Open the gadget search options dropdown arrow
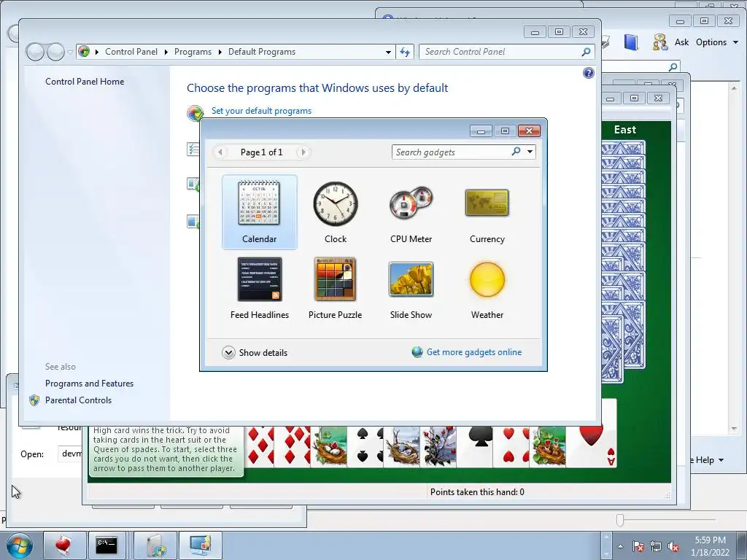 click(530, 152)
